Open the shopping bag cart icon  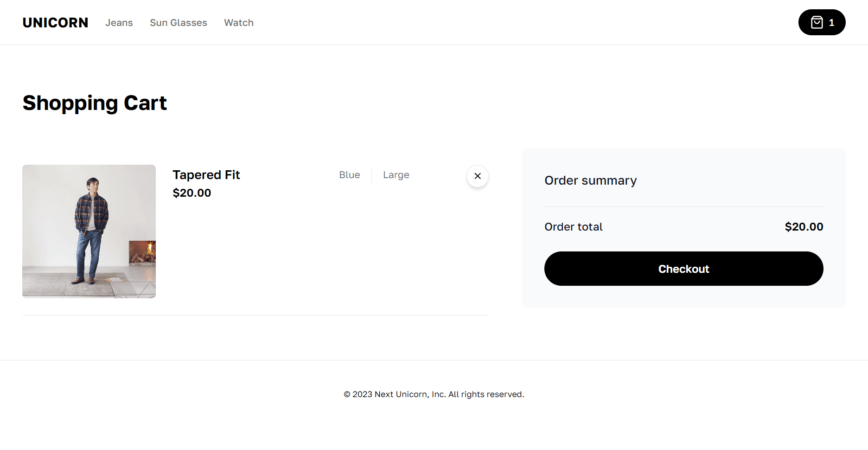click(817, 22)
